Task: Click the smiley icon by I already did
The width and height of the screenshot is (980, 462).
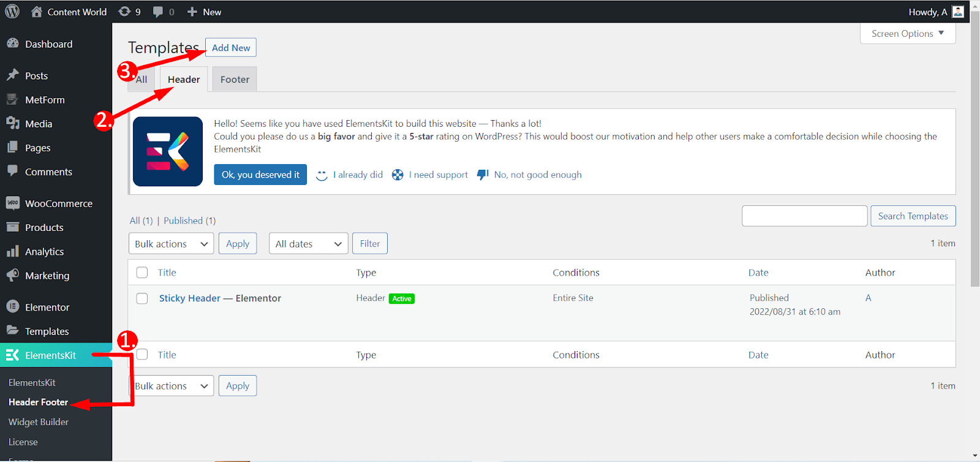Action: pyautogui.click(x=322, y=175)
